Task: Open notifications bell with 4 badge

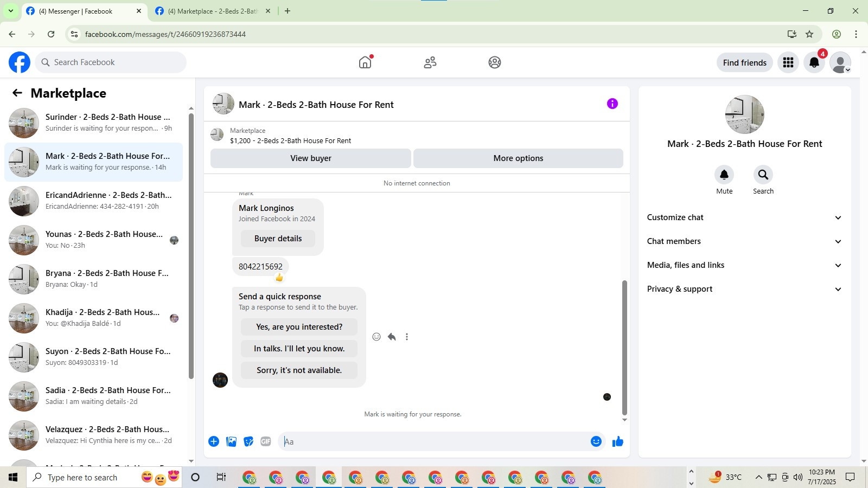Action: coord(814,62)
